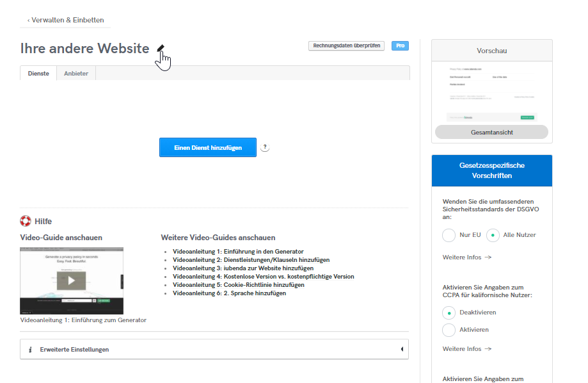Screen dimensions: 588x383
Task: Click the lifebuoy Hilfe icon
Action: coord(26,222)
